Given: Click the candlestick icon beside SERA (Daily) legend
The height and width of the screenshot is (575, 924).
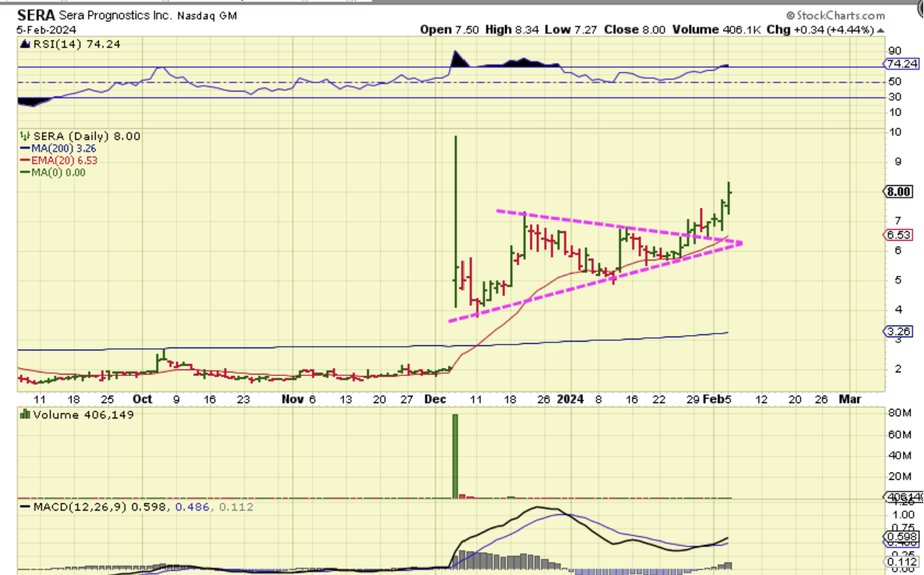Looking at the screenshot, I should [x=23, y=136].
